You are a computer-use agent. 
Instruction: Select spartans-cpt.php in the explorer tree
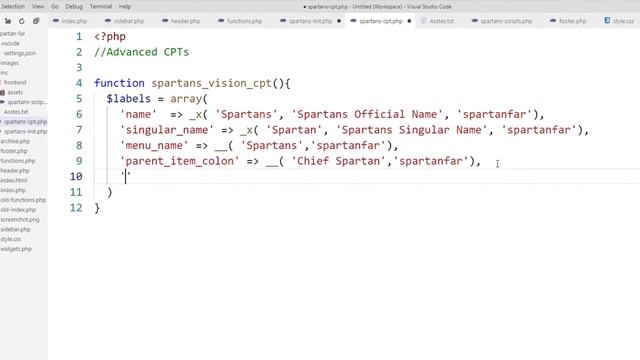(25, 122)
